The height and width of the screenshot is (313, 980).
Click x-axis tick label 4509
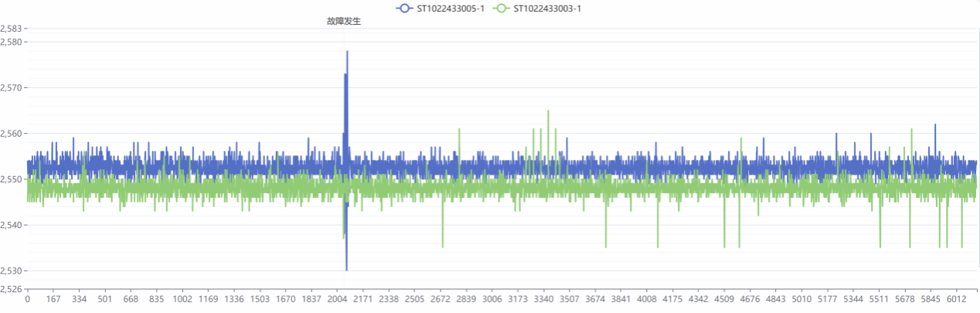coord(724,299)
